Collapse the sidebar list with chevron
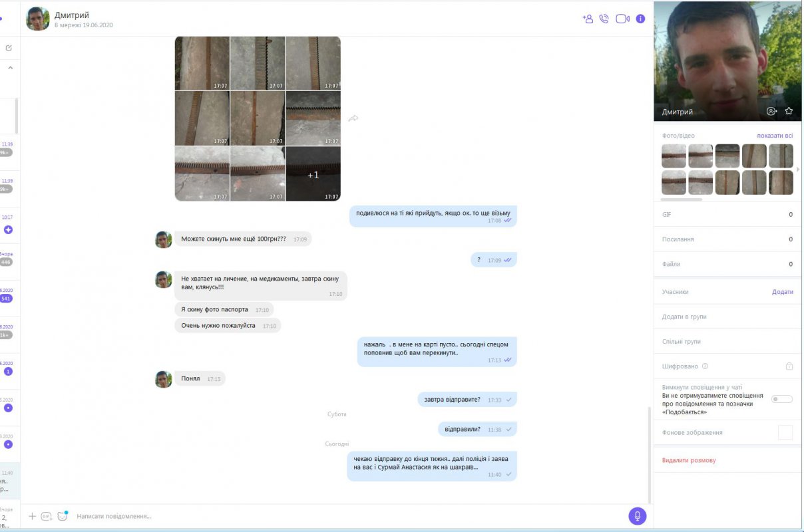 [10, 67]
